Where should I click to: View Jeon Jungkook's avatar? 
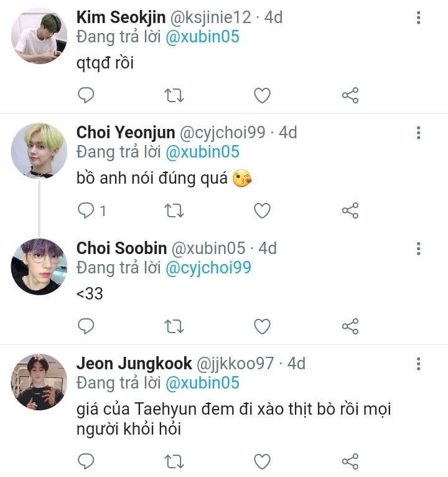(39, 382)
